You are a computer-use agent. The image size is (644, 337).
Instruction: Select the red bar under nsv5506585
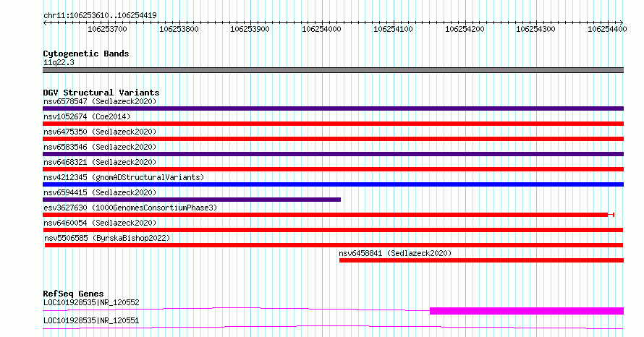[334, 245]
